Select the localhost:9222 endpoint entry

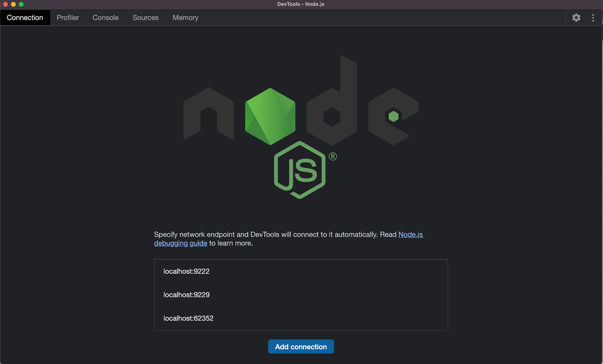(x=301, y=271)
